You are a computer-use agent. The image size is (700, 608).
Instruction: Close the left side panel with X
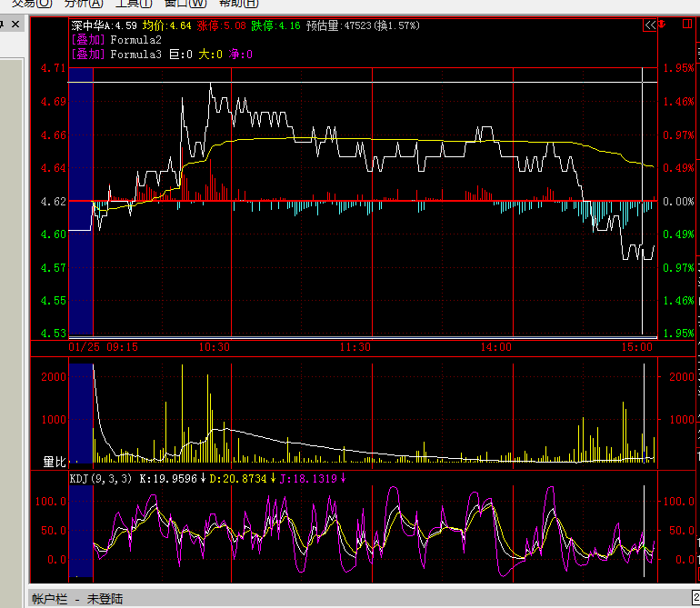(x=15, y=25)
